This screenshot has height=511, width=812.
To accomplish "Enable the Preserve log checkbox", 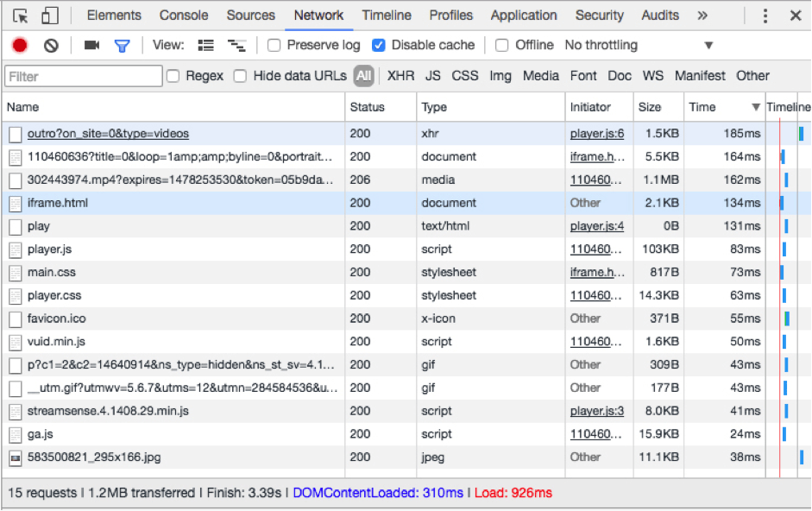I will tap(274, 45).
